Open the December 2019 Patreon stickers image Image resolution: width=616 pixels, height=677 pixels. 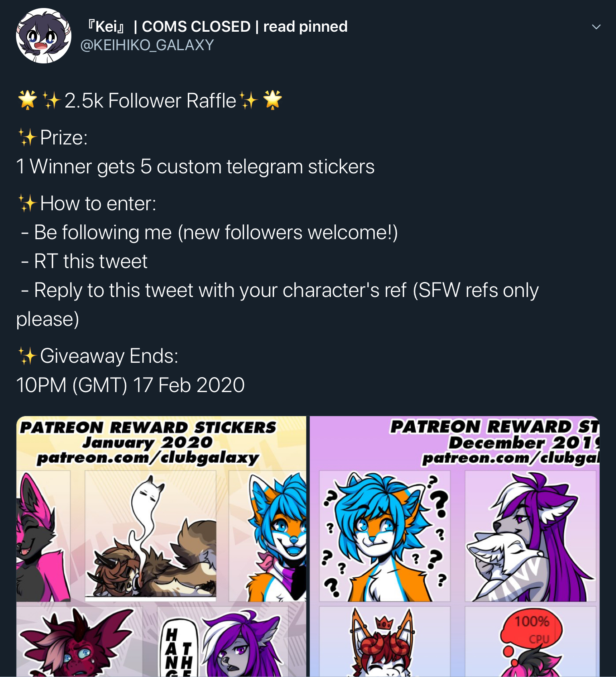point(455,546)
